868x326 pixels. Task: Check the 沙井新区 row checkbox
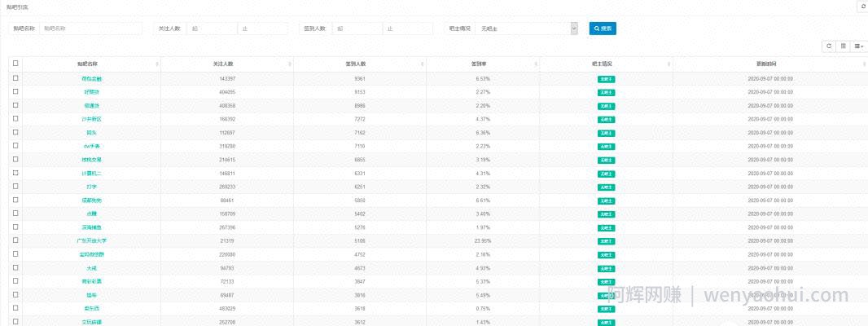(x=15, y=119)
